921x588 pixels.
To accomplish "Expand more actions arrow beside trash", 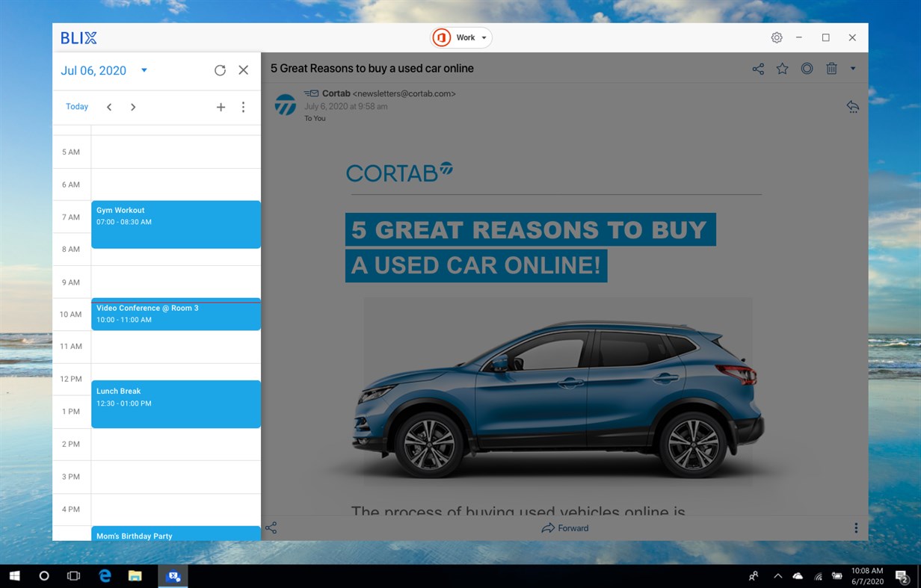I will coord(853,69).
